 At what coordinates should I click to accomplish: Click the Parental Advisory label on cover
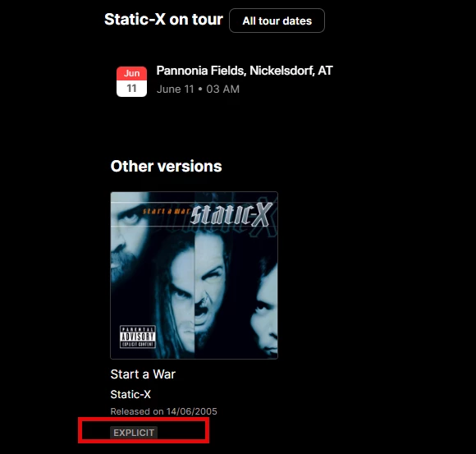pyautogui.click(x=138, y=337)
